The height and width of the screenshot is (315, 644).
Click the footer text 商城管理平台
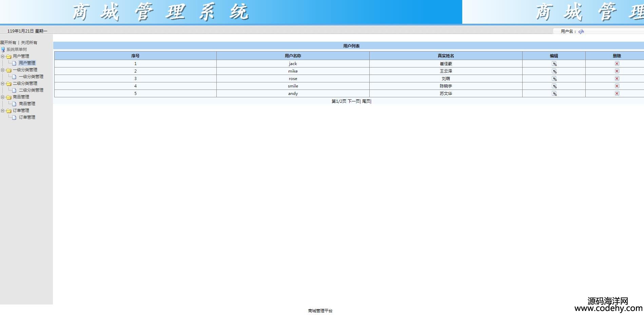tap(320, 311)
